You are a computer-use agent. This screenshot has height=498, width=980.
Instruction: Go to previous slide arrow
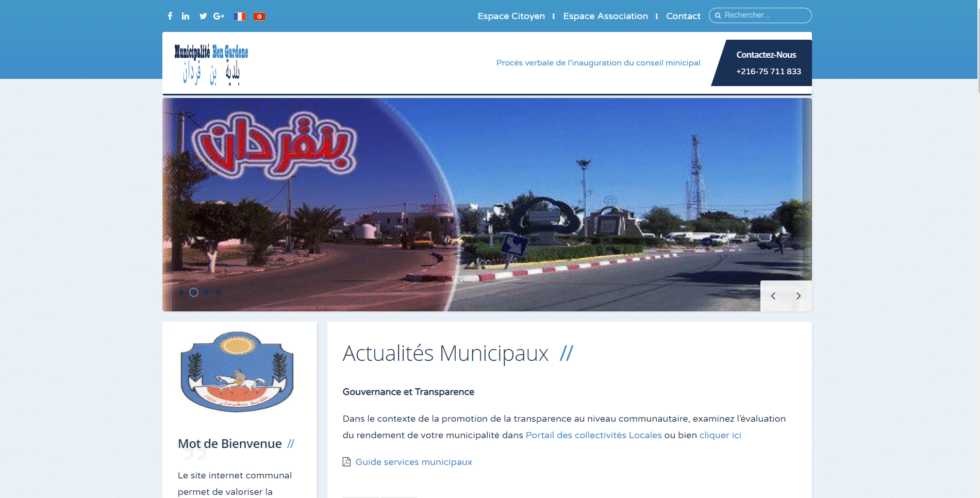773,296
